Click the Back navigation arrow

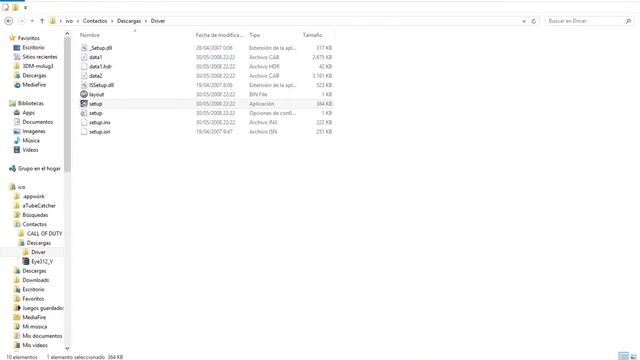(8, 21)
